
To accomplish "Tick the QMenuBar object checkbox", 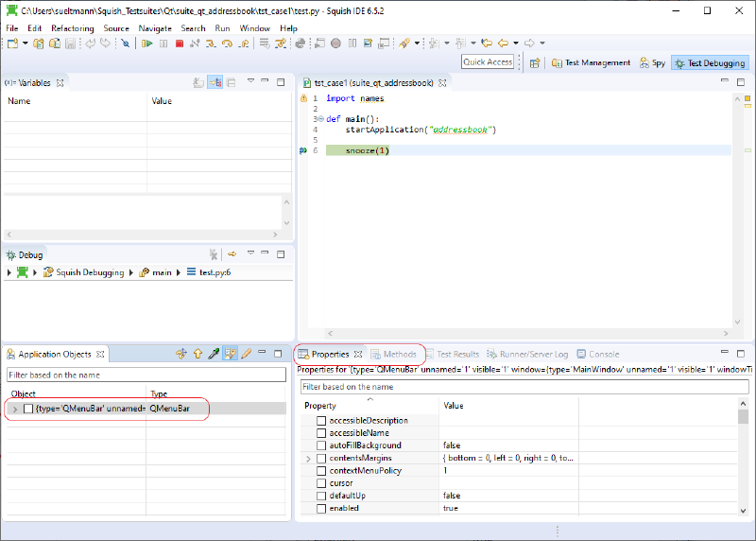I will pos(27,409).
